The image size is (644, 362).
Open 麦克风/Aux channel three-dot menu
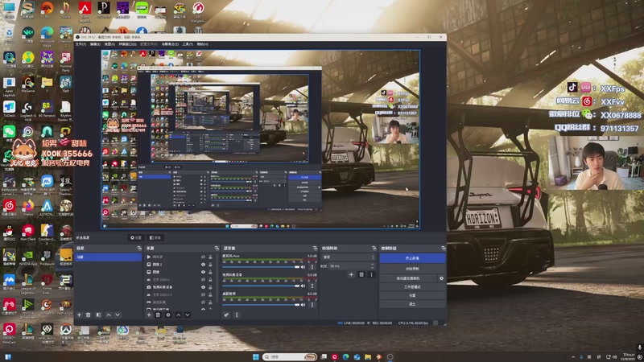coord(312,267)
